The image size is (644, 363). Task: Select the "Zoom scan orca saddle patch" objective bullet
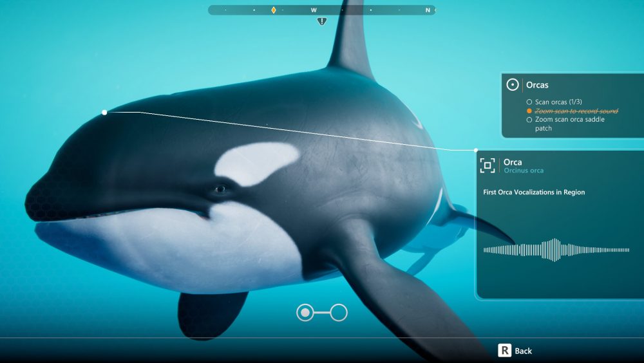click(x=529, y=120)
